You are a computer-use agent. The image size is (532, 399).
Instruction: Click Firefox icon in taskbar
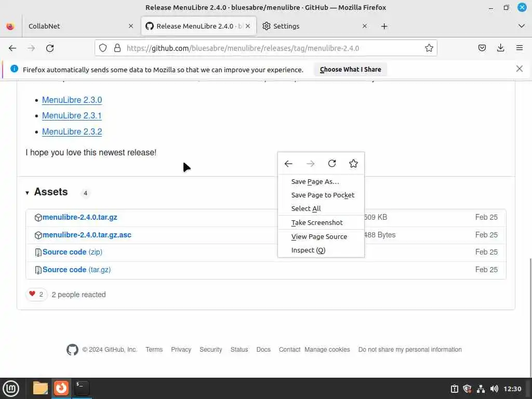[61, 388]
